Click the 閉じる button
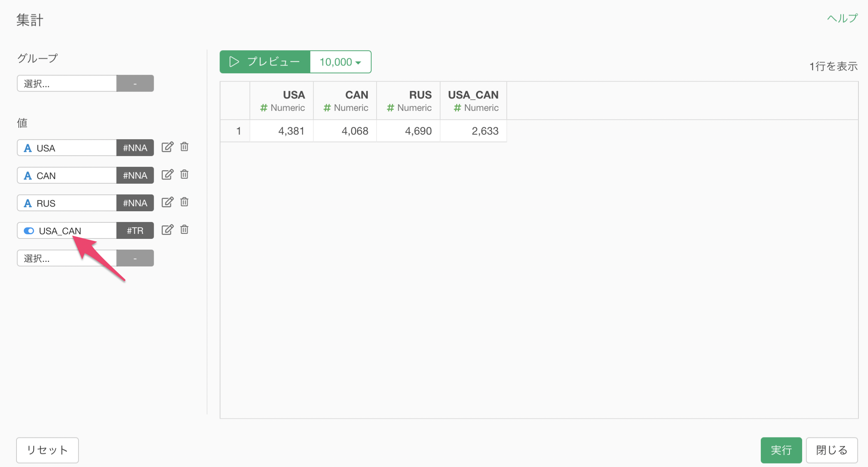 coord(832,450)
